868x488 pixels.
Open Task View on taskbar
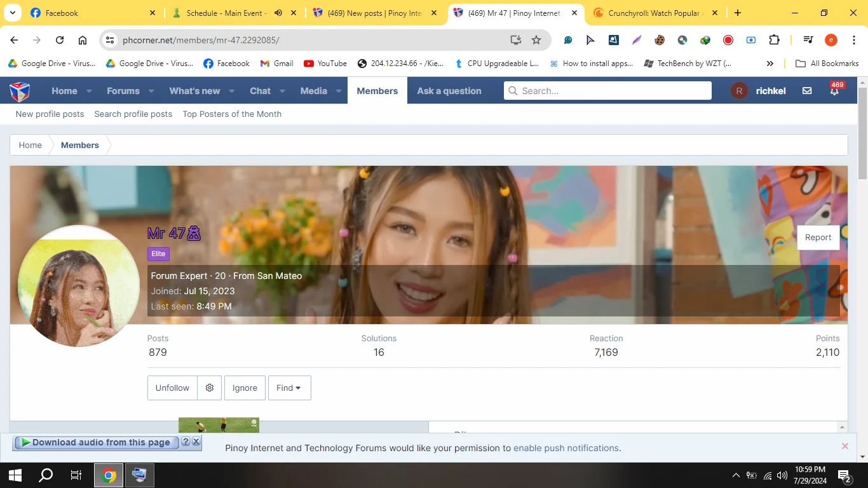coord(76,475)
